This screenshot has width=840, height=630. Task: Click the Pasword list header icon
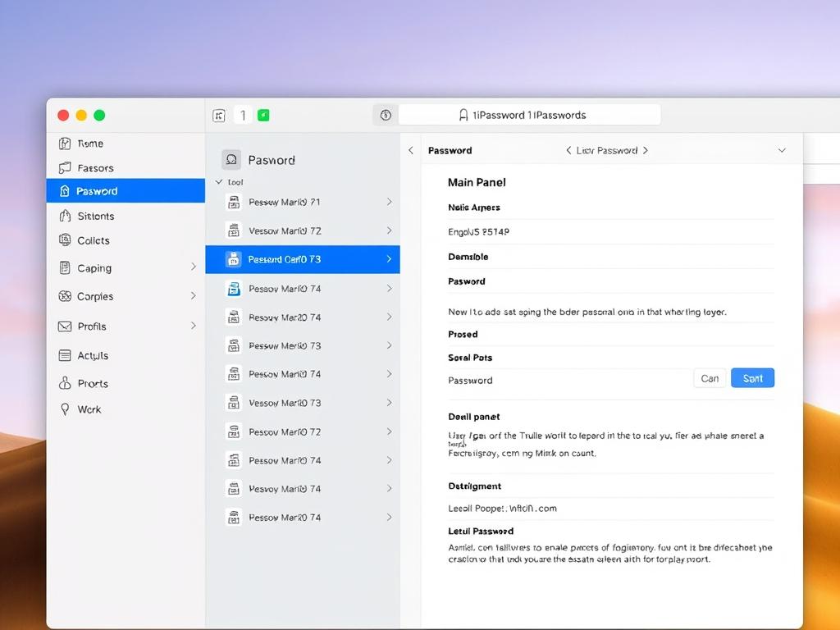[231, 160]
